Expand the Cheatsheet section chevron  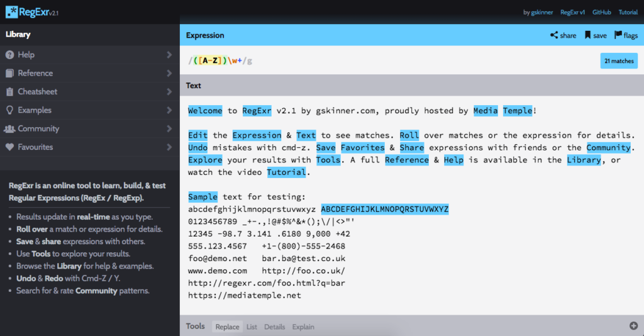tap(169, 92)
